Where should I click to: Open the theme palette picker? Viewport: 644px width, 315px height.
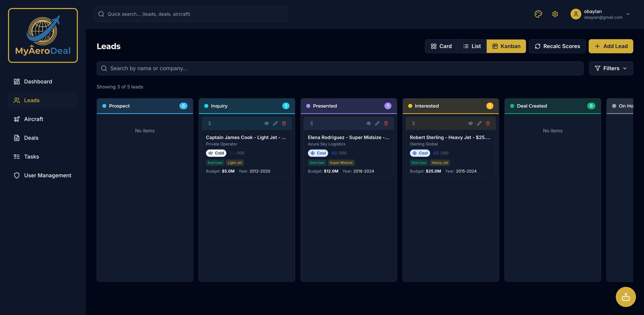(538, 14)
